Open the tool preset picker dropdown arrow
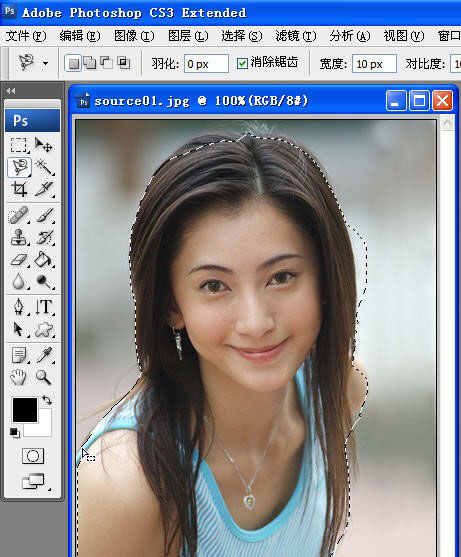Screen dimensions: 461x557 (45, 64)
